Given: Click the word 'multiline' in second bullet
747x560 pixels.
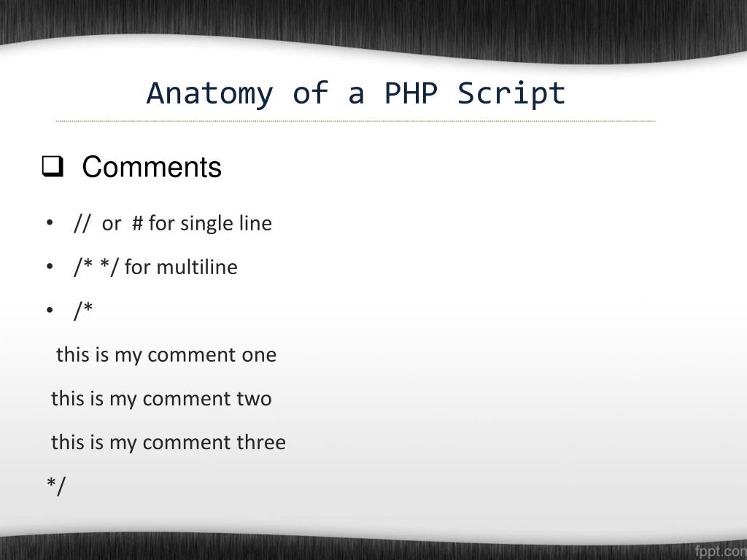Looking at the screenshot, I should [x=197, y=267].
